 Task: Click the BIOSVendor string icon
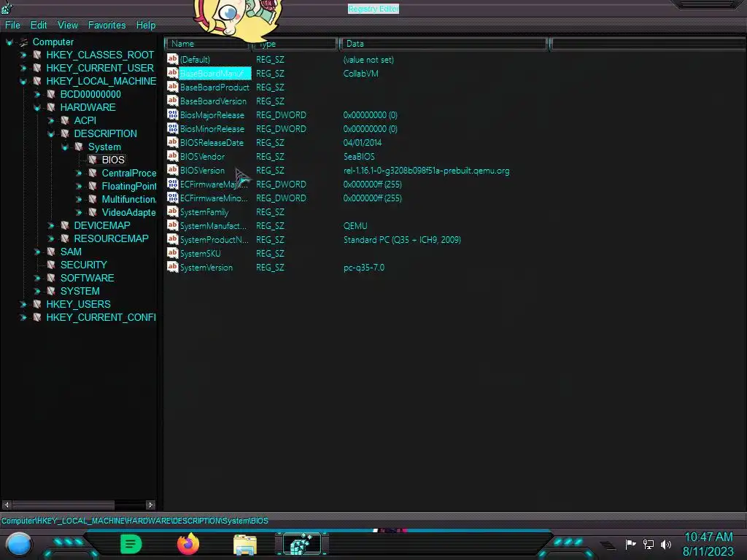pyautogui.click(x=172, y=156)
